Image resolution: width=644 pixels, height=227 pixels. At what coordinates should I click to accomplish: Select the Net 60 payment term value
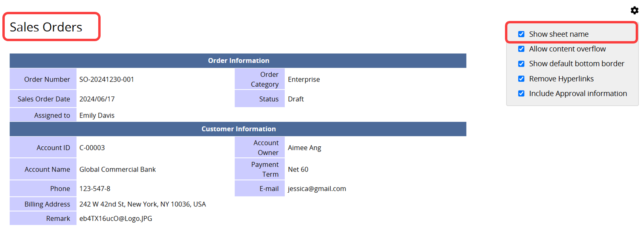pos(298,169)
